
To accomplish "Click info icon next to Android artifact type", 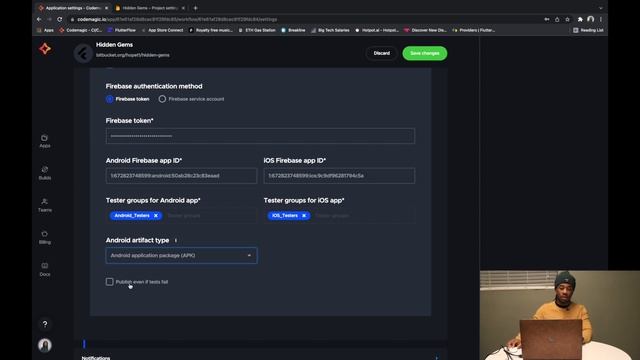I will (x=176, y=240).
